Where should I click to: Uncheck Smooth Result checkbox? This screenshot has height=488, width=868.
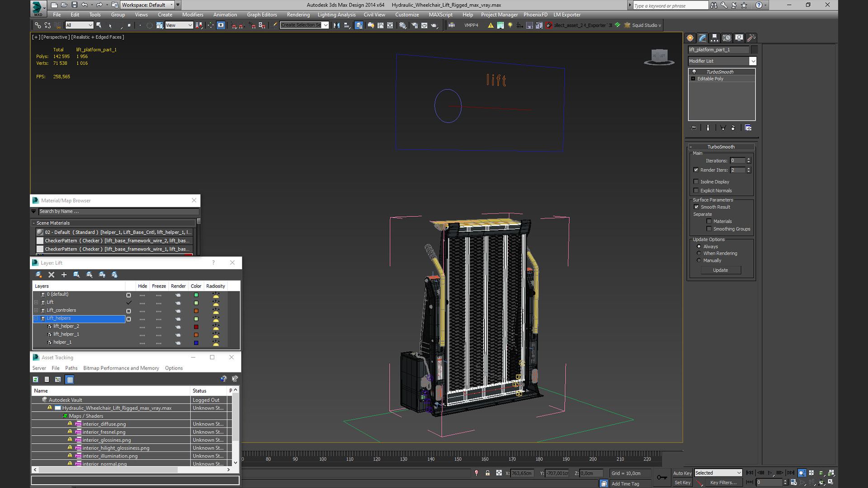[696, 207]
